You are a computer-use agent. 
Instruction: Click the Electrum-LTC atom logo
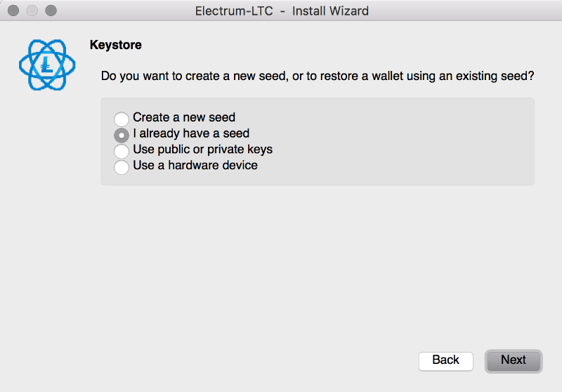[47, 63]
